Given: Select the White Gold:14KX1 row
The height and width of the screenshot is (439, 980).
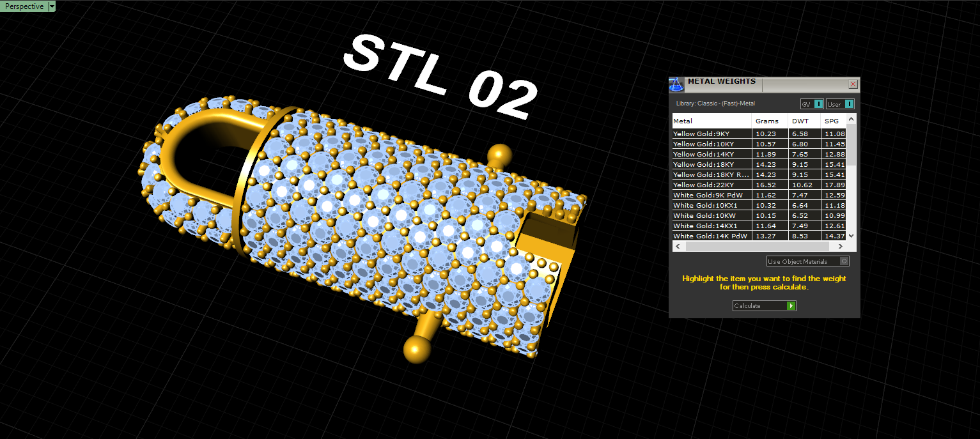Looking at the screenshot, I should point(759,226).
